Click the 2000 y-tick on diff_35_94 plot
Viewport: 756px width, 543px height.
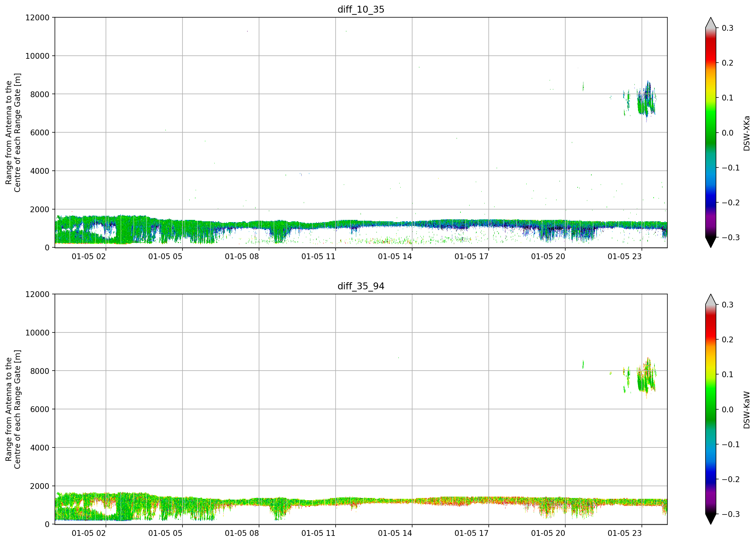pyautogui.click(x=40, y=486)
